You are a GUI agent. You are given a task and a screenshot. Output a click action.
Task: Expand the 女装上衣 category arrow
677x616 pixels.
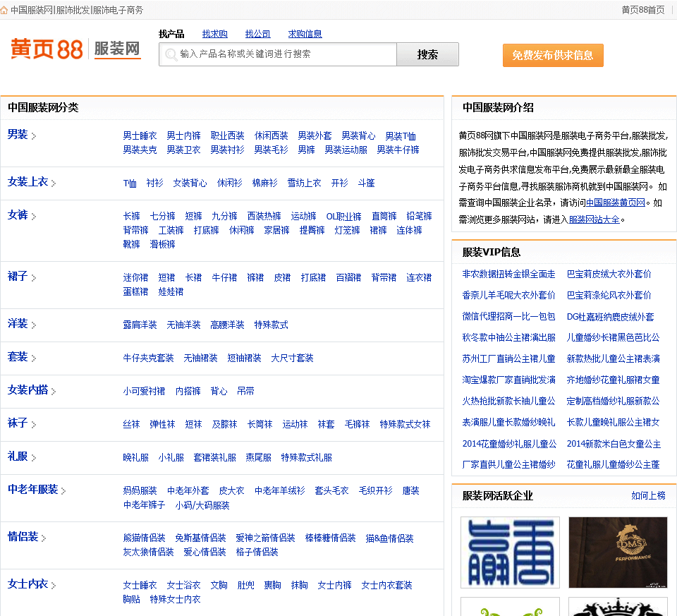[54, 183]
